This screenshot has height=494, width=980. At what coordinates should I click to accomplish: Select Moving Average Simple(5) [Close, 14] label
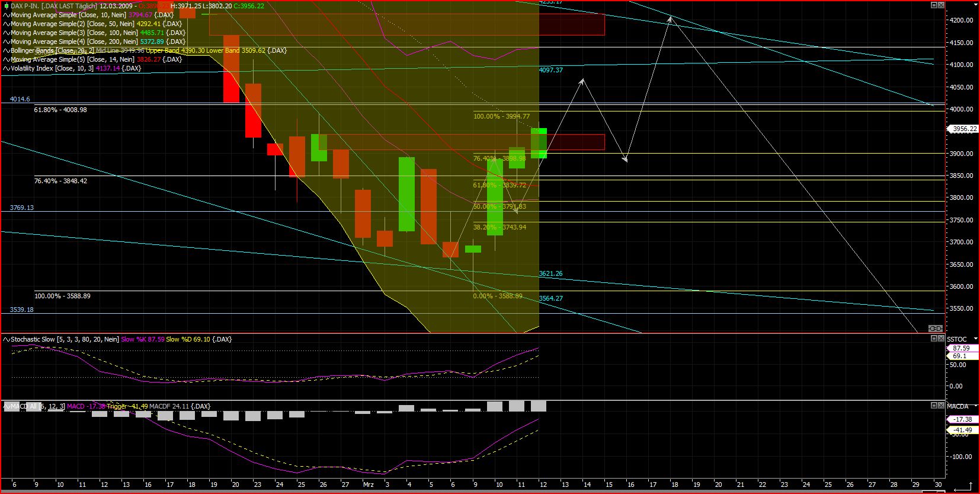[x=72, y=59]
